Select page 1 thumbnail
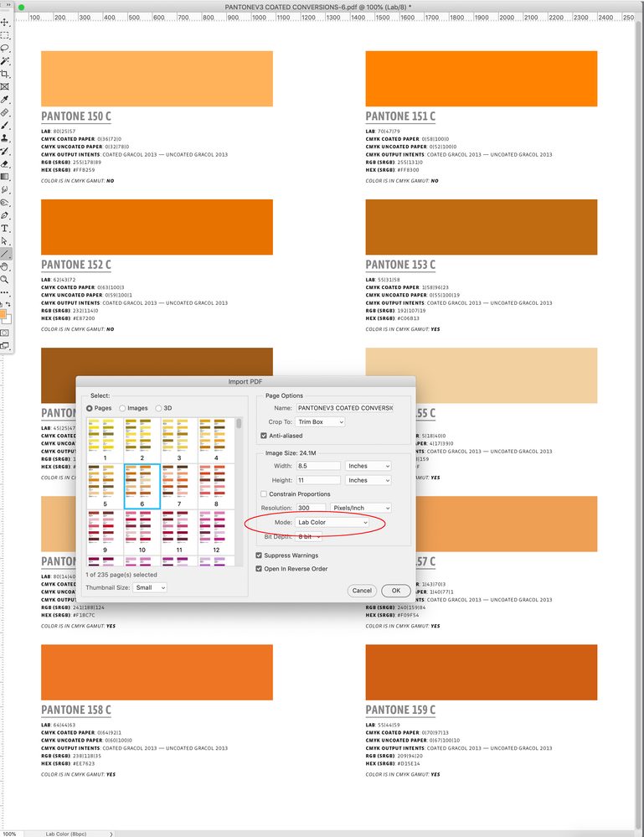The image size is (644, 837). (106, 441)
